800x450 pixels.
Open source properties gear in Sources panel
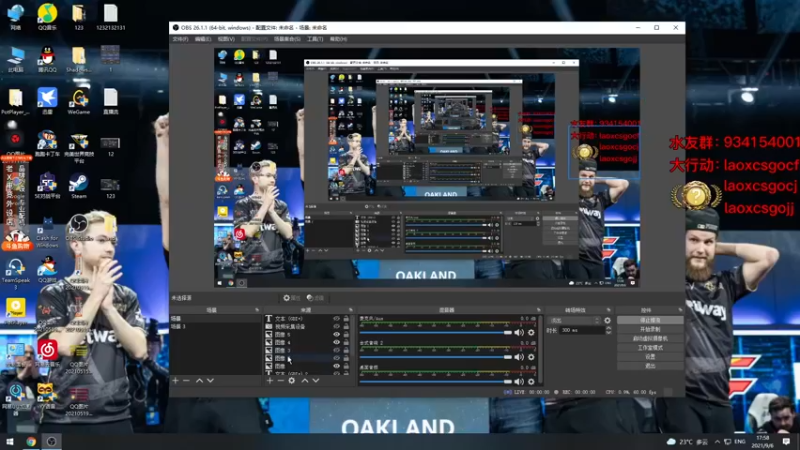coord(292,381)
